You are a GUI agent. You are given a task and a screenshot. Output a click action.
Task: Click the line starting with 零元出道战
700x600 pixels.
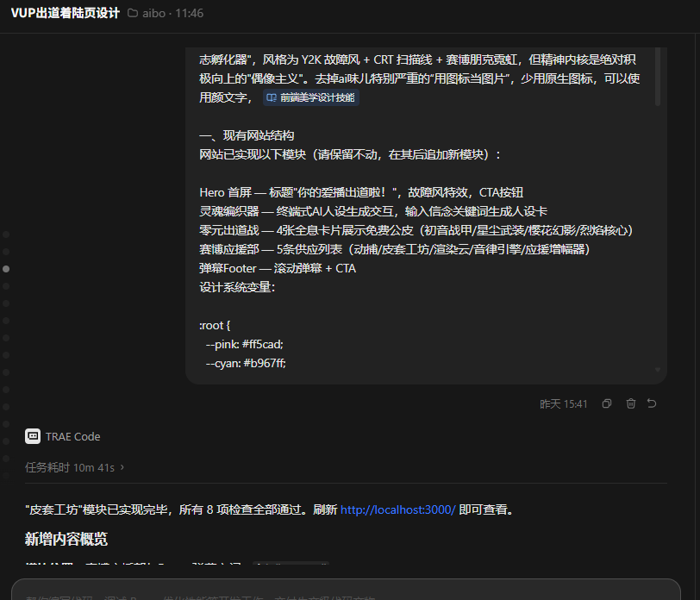pos(416,230)
